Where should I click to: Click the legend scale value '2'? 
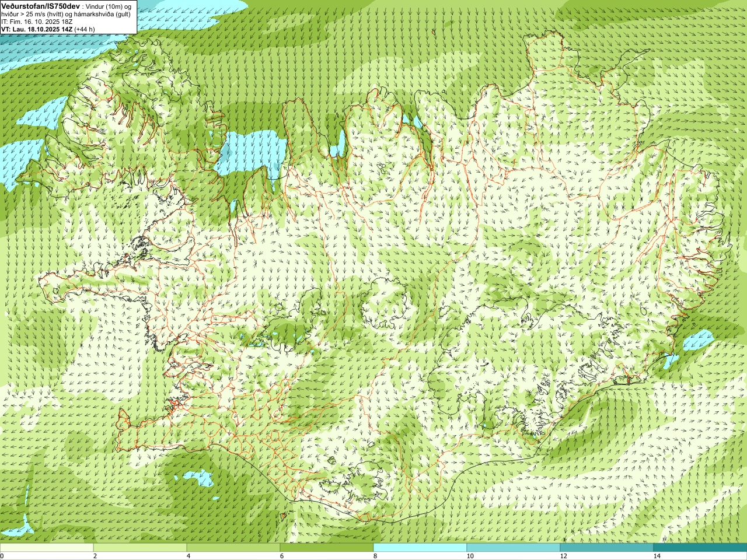(95, 556)
